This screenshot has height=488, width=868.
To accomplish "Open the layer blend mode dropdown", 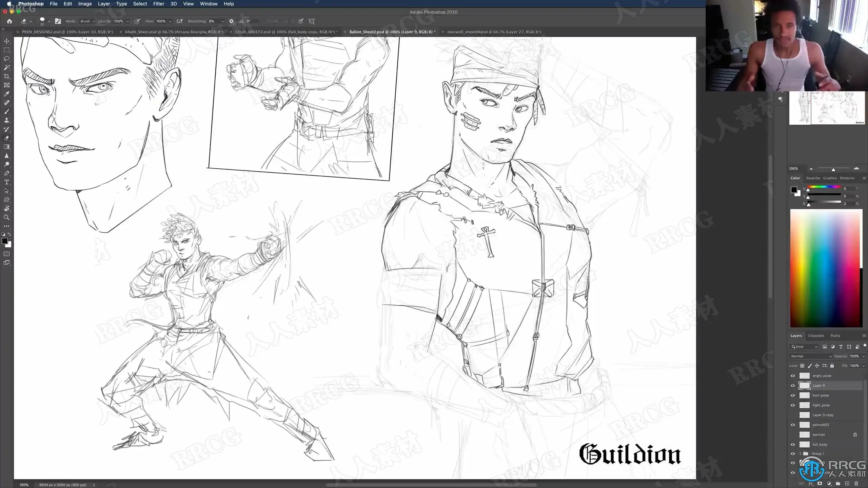I will click(x=811, y=356).
